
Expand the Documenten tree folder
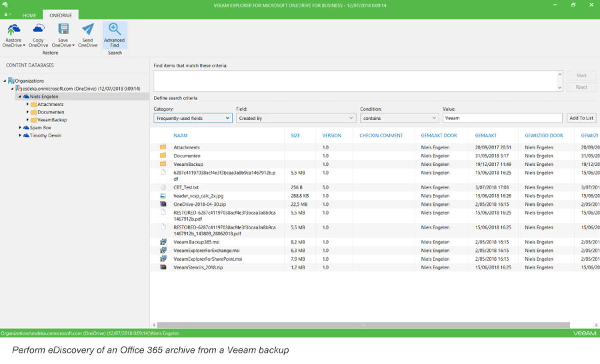[27, 112]
